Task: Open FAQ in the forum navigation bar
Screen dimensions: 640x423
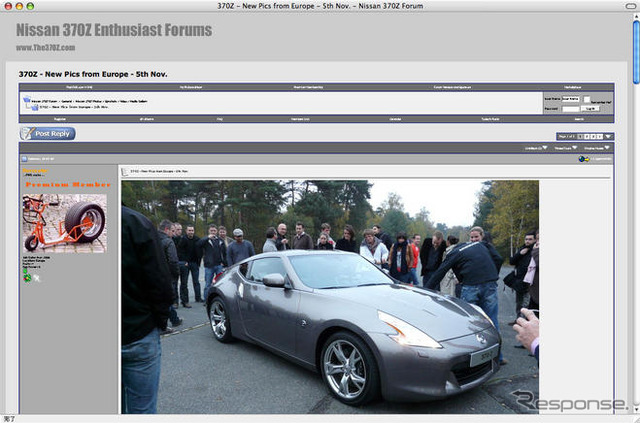Action: (220, 119)
